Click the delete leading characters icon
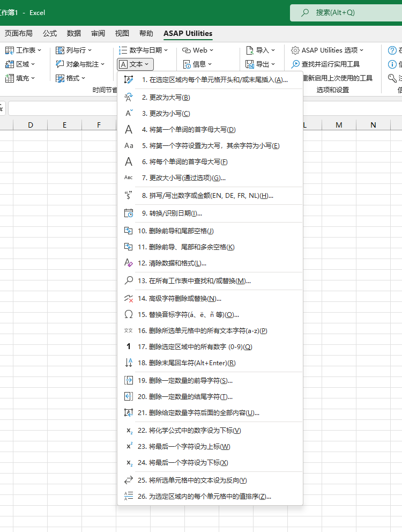This screenshot has width=402, height=532. tap(129, 380)
